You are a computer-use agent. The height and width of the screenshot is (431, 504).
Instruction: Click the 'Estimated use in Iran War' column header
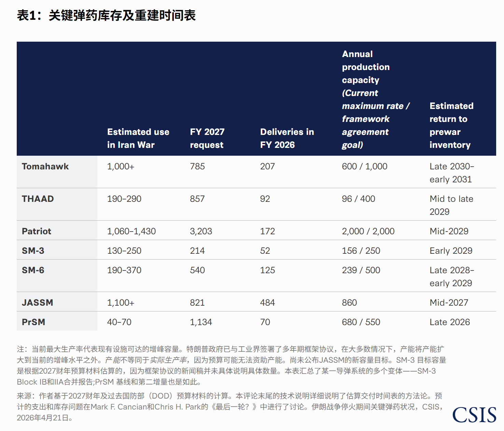(138, 138)
